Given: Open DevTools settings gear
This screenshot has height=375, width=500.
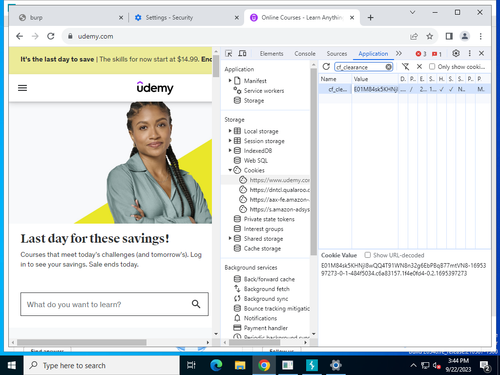Looking at the screenshot, I should (x=456, y=53).
